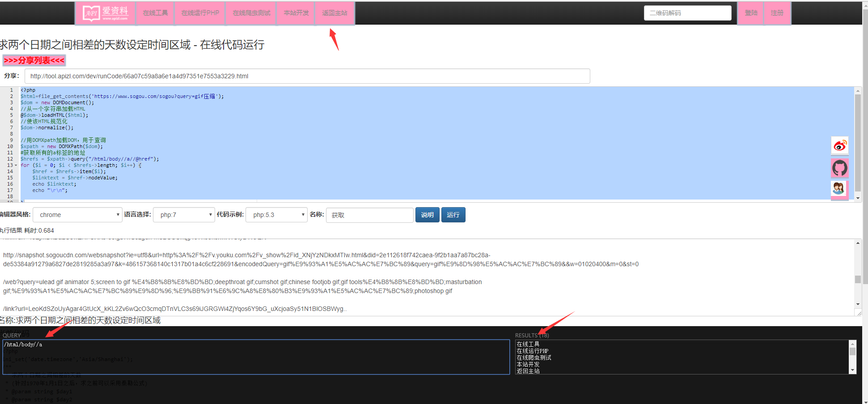Click the 名称 input containing 获取

[370, 215]
